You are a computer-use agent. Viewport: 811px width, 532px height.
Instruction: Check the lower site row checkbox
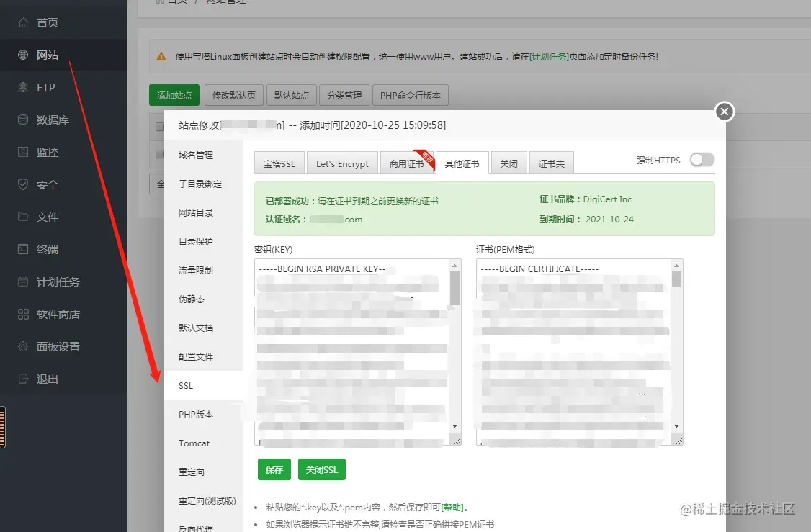(160, 154)
